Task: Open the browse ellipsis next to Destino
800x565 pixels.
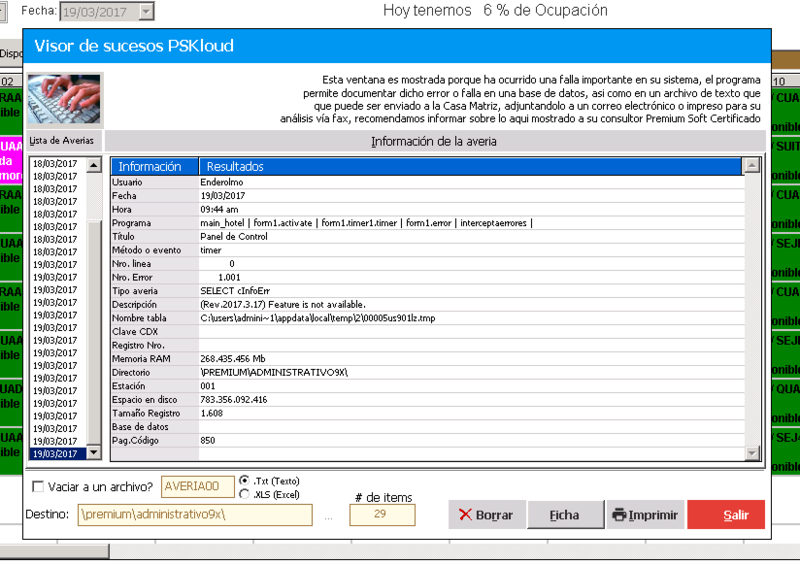Action: (329, 518)
